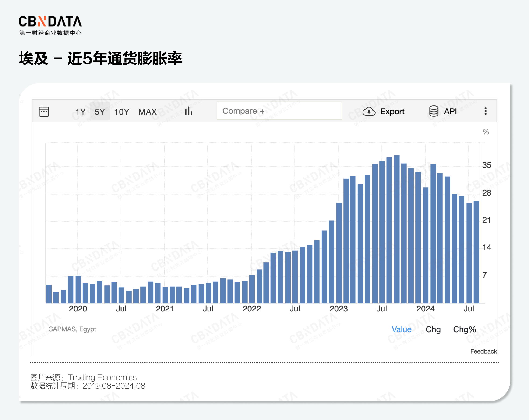The image size is (529, 420).
Task: Click the Export cloud download icon
Action: click(369, 112)
